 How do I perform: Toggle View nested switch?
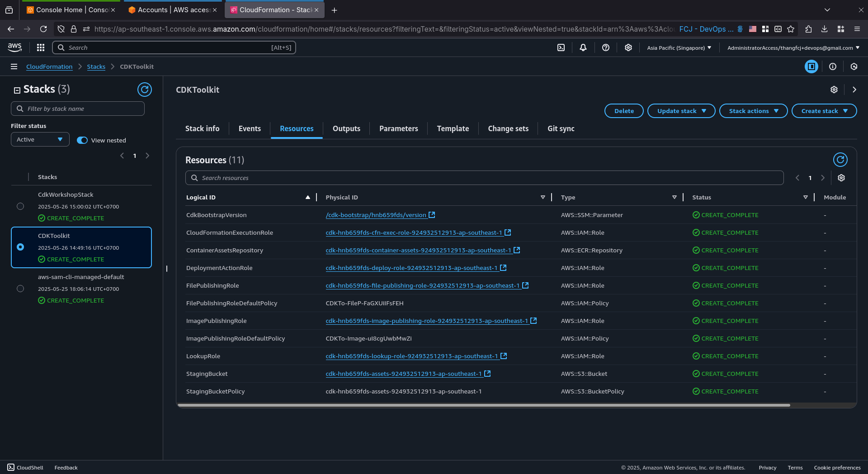(82, 140)
